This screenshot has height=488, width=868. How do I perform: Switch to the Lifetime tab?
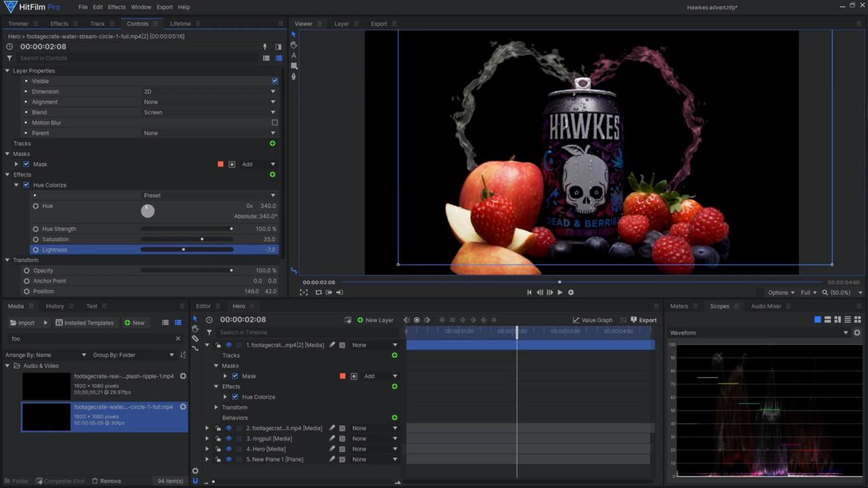point(180,24)
